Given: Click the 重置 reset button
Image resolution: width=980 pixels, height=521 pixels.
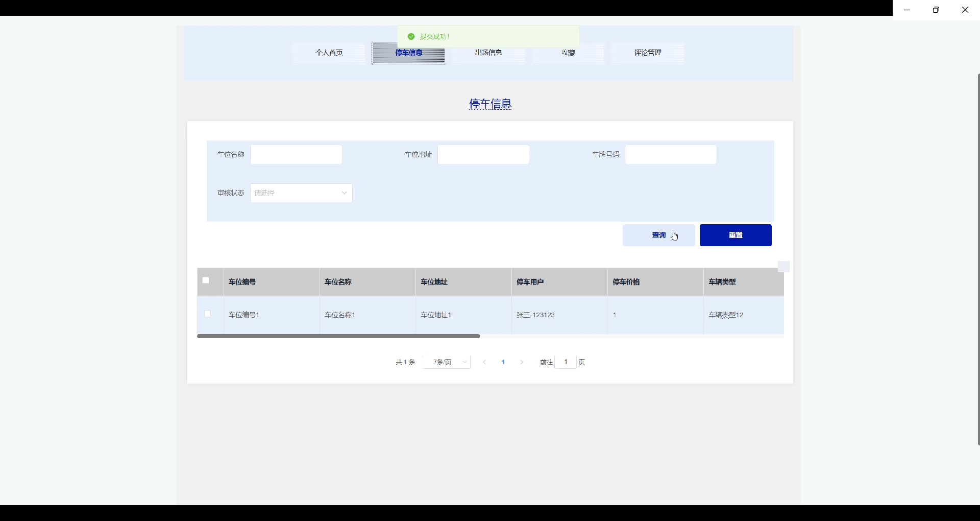Looking at the screenshot, I should [x=736, y=235].
